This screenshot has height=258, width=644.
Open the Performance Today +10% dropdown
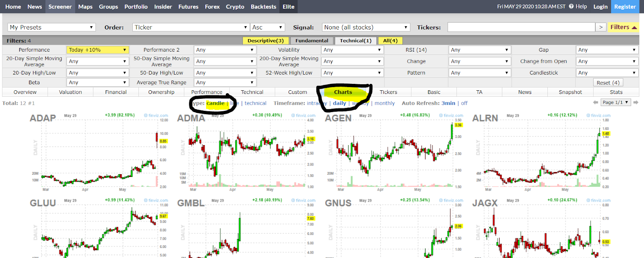pos(97,50)
